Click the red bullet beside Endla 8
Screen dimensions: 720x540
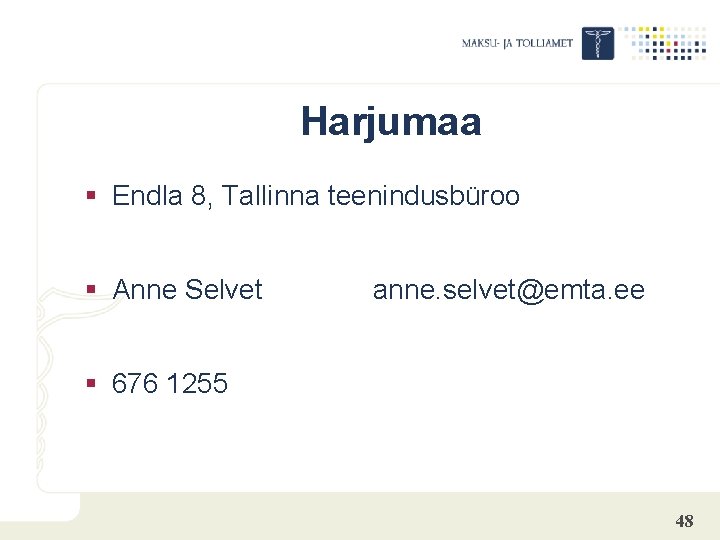(91, 196)
